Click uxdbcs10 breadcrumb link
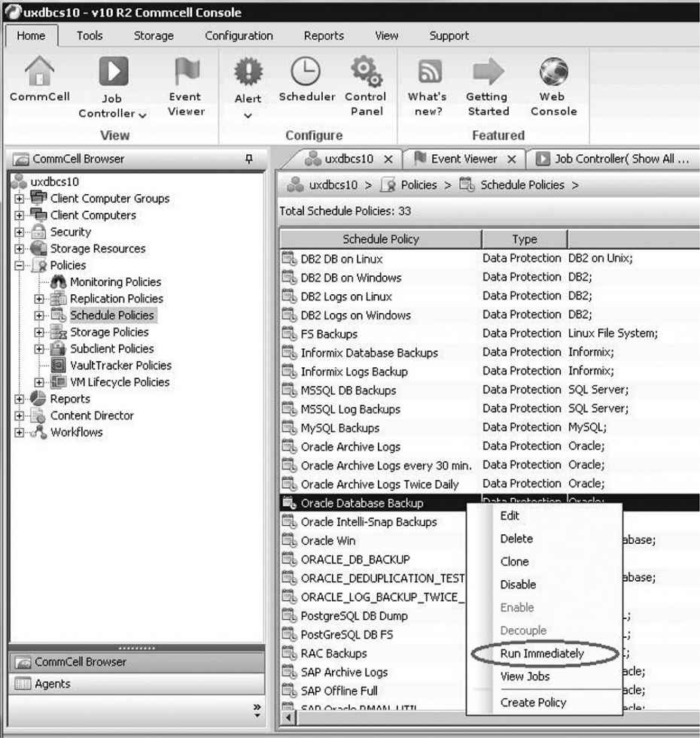Image resolution: width=700 pixels, height=738 pixels. pos(333,185)
